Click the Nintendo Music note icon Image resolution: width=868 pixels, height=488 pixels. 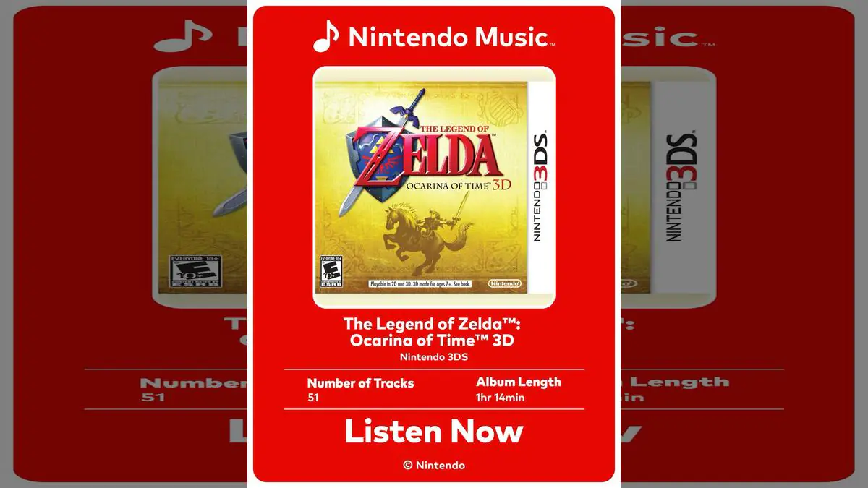325,36
